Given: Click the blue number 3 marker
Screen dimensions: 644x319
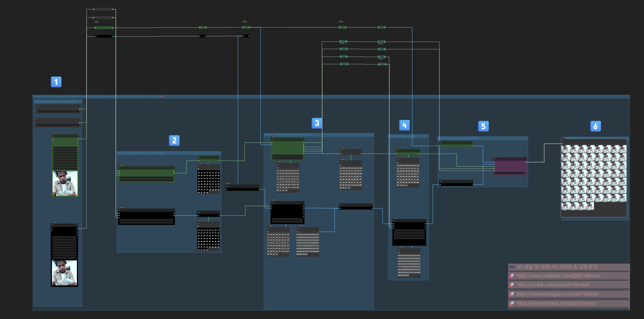Looking at the screenshot, I should pyautogui.click(x=317, y=123).
